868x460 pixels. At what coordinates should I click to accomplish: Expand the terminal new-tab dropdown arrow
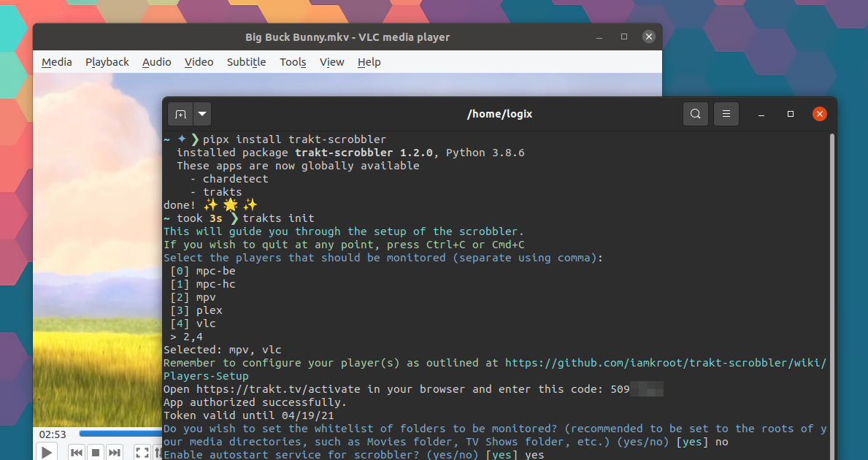pos(202,114)
